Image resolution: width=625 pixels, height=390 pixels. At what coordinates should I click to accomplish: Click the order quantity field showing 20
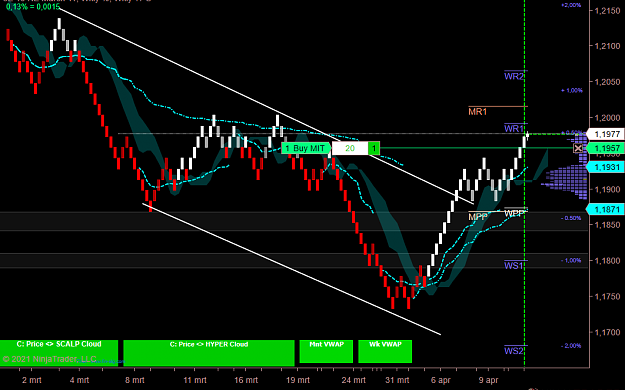[x=350, y=148]
